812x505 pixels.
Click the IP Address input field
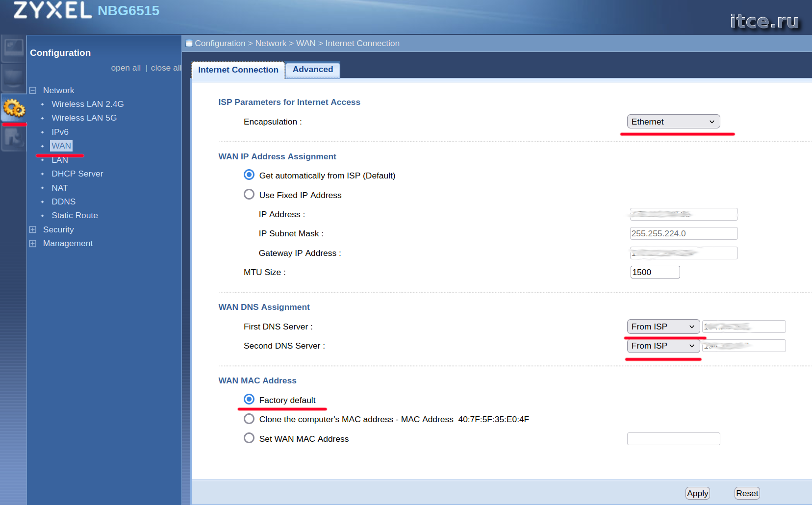tap(684, 214)
